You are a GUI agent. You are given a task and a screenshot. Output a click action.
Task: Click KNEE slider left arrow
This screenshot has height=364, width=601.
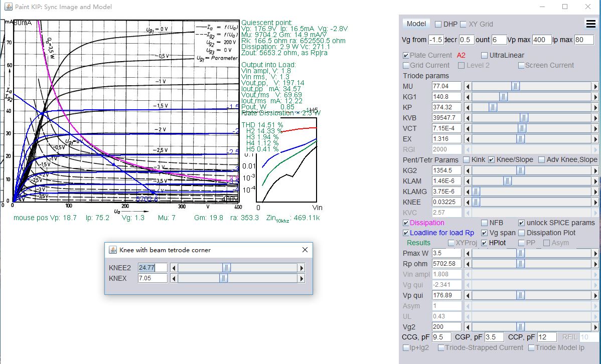pos(468,202)
